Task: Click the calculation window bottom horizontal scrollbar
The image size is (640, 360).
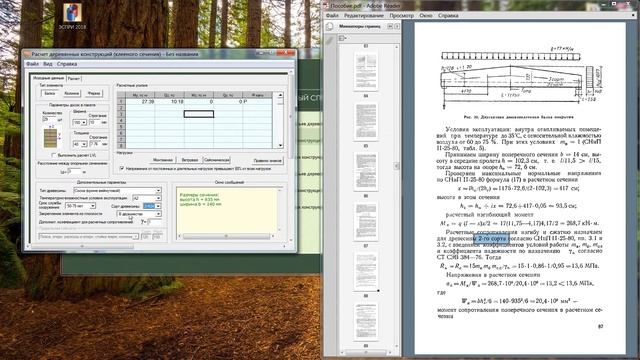Action: coord(156,246)
